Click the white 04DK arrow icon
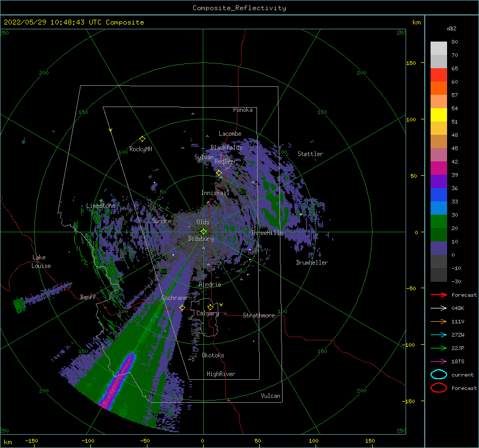This screenshot has height=448, width=479. 439,308
